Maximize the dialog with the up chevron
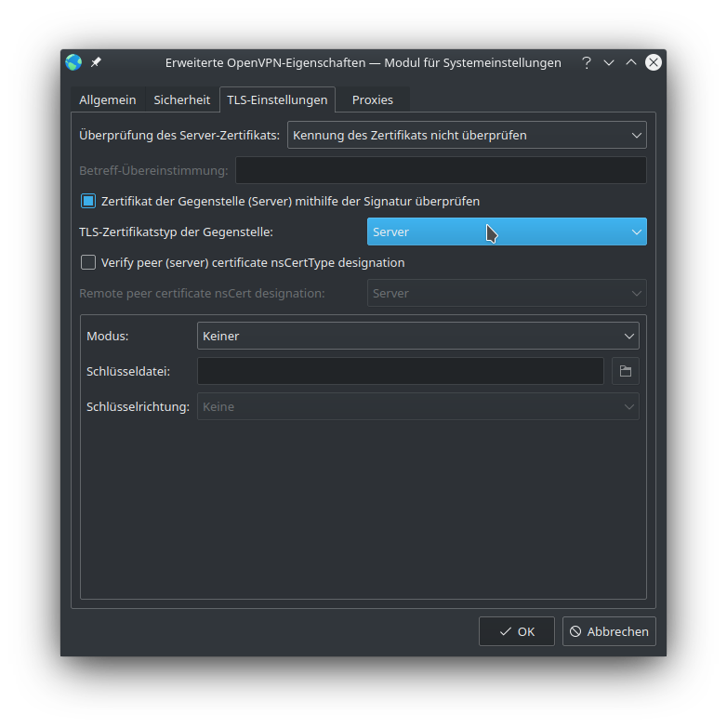727x728 pixels. (631, 62)
